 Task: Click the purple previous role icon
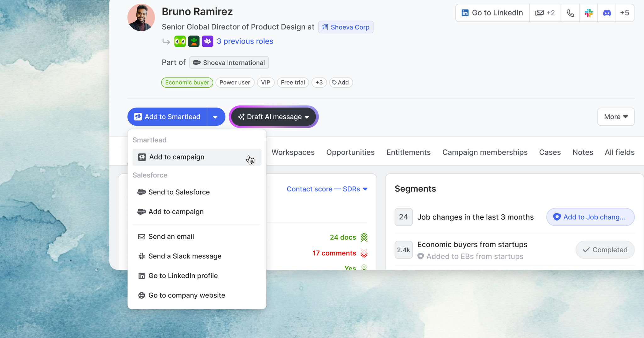click(208, 41)
